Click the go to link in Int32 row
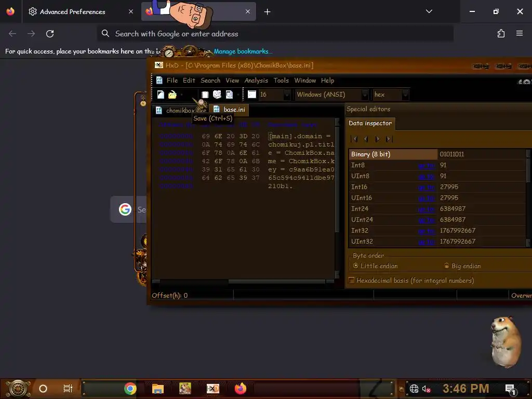Viewport: 532px width, 399px height. pos(427,231)
